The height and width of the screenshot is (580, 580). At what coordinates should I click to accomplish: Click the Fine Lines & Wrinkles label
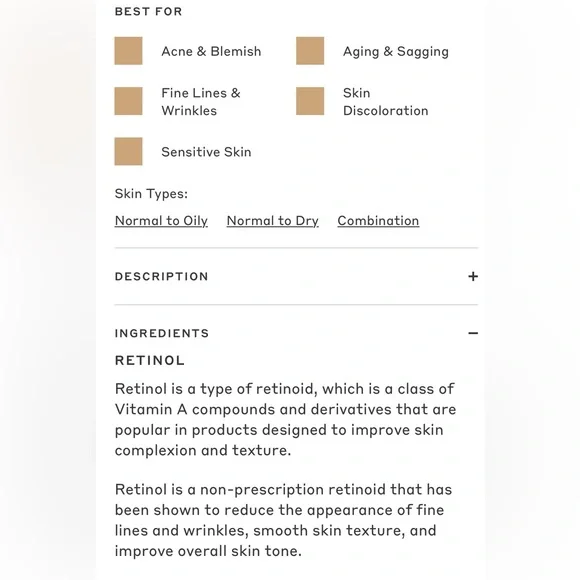tap(201, 102)
